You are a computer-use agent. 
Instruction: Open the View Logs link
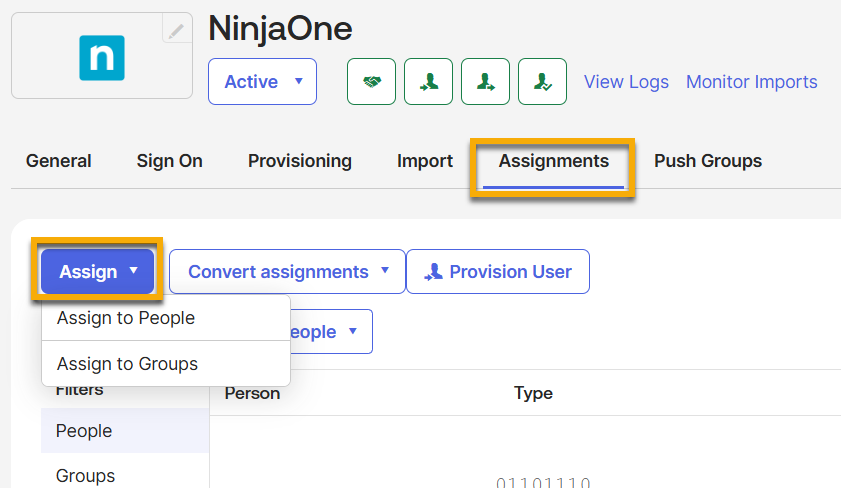[x=626, y=82]
